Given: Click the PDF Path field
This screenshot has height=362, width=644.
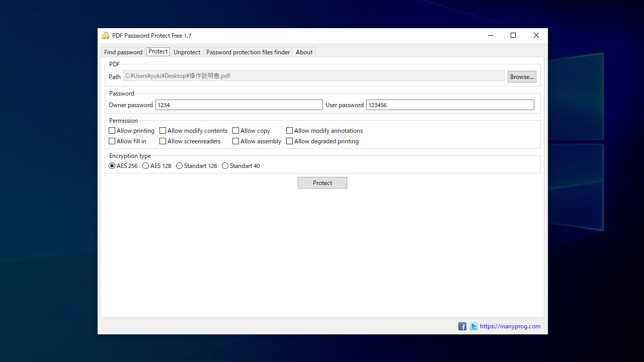Looking at the screenshot, I should tap(314, 76).
